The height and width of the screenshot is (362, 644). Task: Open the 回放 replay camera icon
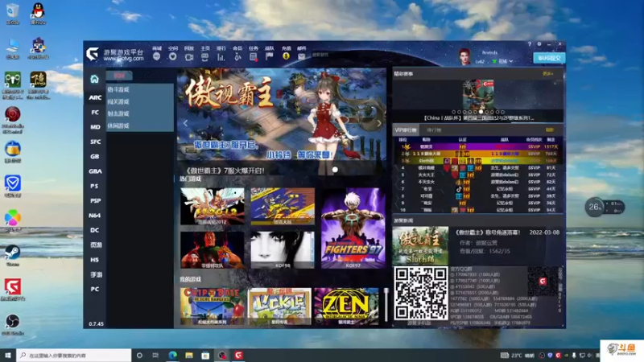189,57
